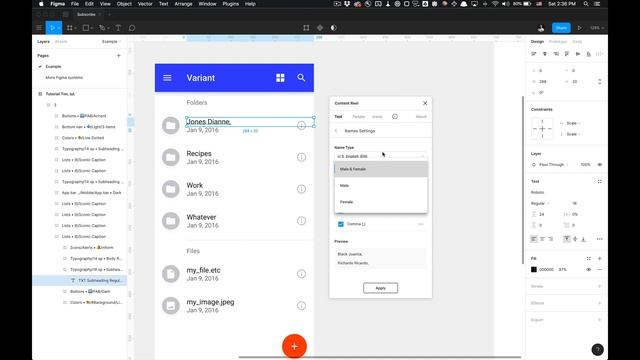Click the mask half-circle icon in toolbar
640x360 pixels.
pos(334,28)
